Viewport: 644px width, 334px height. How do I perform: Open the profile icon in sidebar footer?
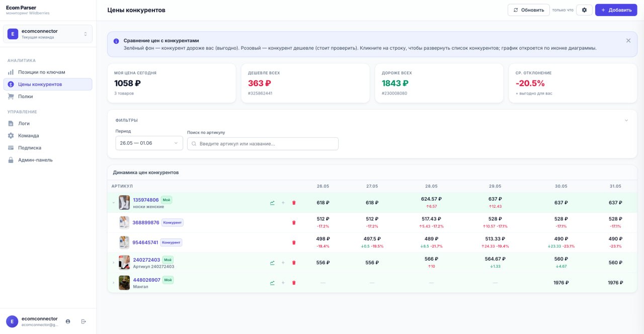pyautogui.click(x=68, y=321)
